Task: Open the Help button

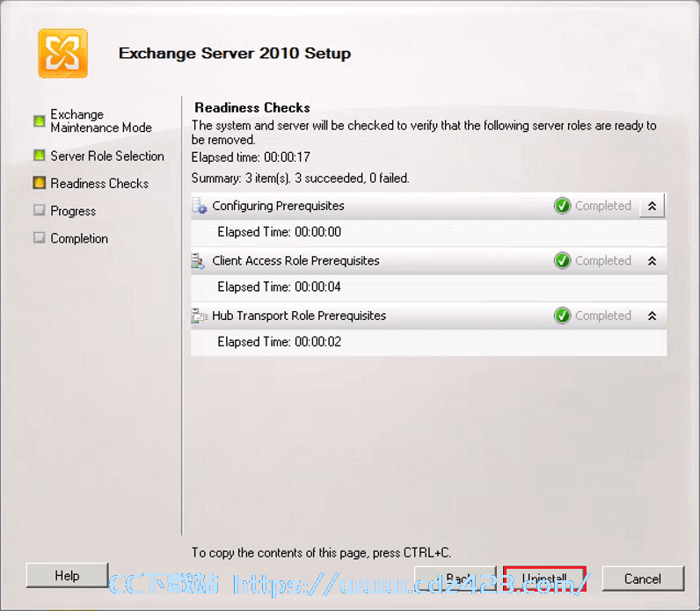Action: 68,576
